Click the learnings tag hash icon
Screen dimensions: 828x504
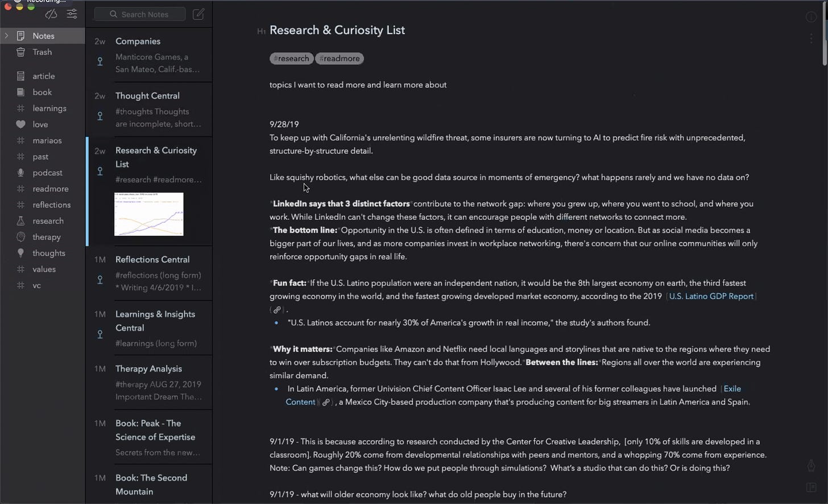tap(20, 109)
